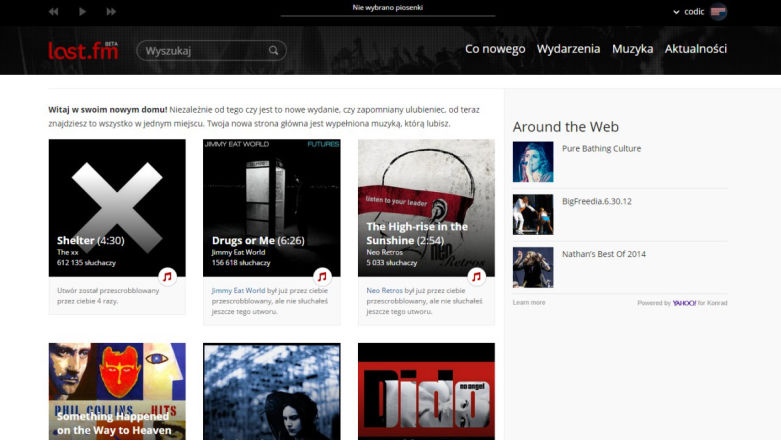Open the Co nowego menu item
Screen dimensions: 781x440
[495, 49]
